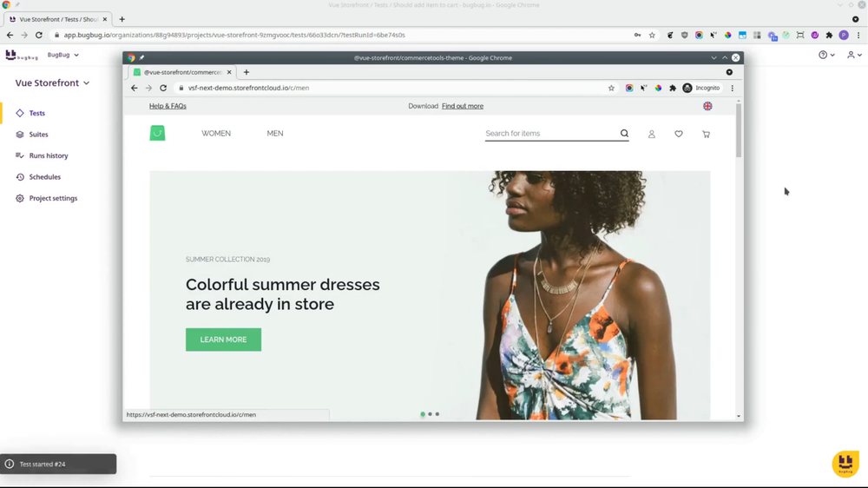Open the shopping cart icon
The width and height of the screenshot is (868, 488).
coord(706,134)
